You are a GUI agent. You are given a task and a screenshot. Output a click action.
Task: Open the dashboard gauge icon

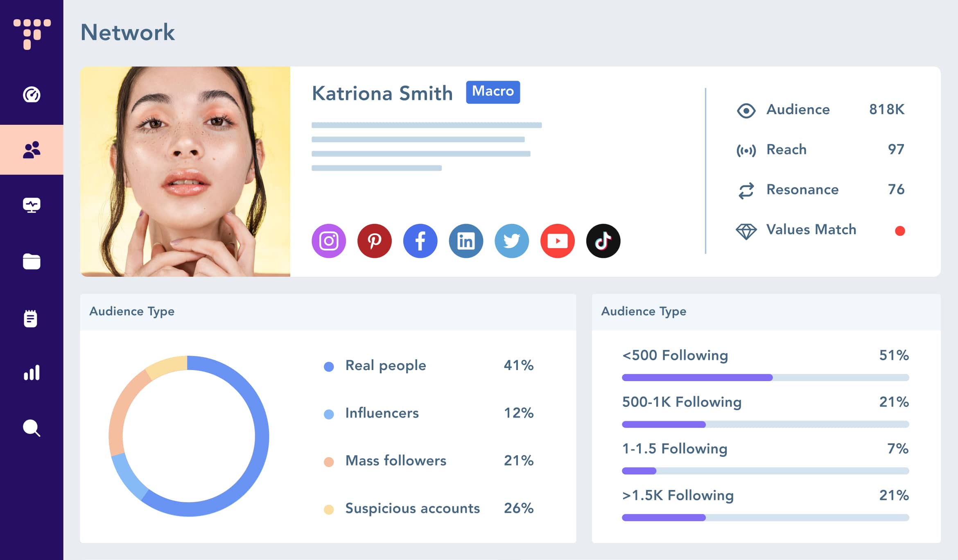point(32,95)
